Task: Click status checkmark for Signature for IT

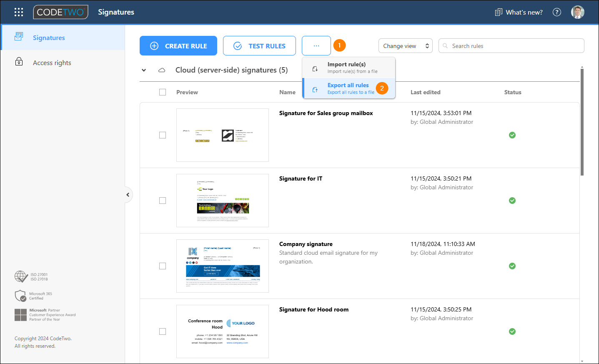Action: click(512, 201)
